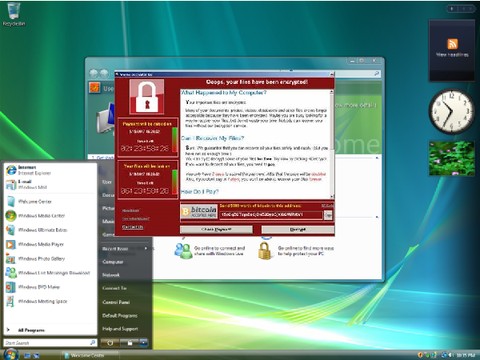
Task: Select Connect To in Start menu
Action: tap(114, 288)
